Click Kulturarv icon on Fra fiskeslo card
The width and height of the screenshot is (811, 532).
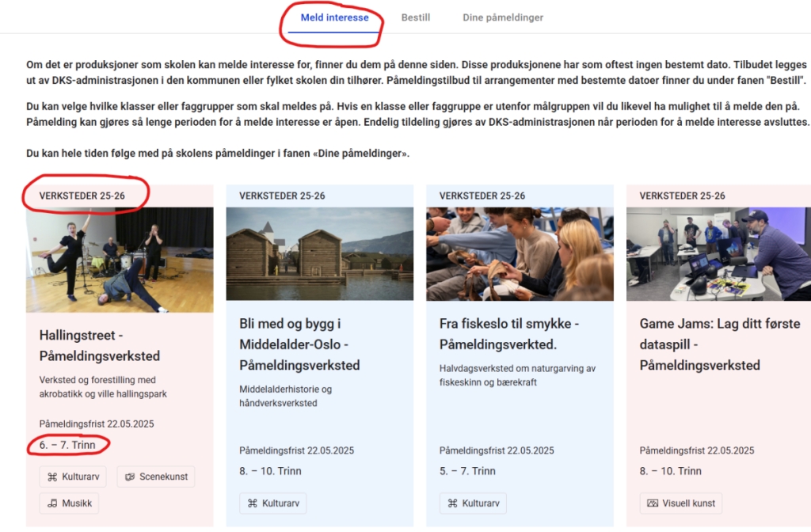[452, 503]
